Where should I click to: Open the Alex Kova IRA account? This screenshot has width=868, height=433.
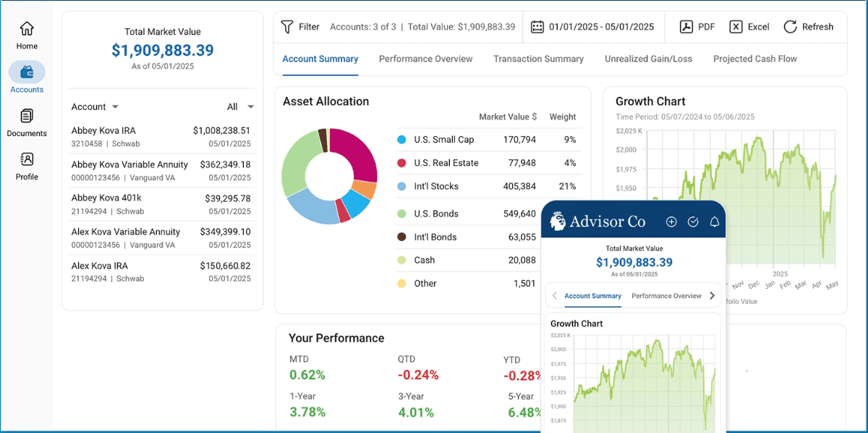[x=161, y=272]
